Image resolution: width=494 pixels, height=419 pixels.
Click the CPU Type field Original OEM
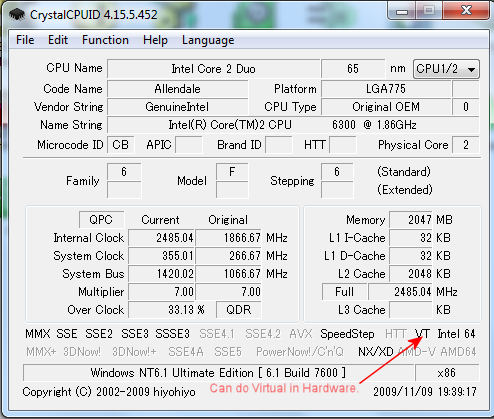(x=386, y=107)
